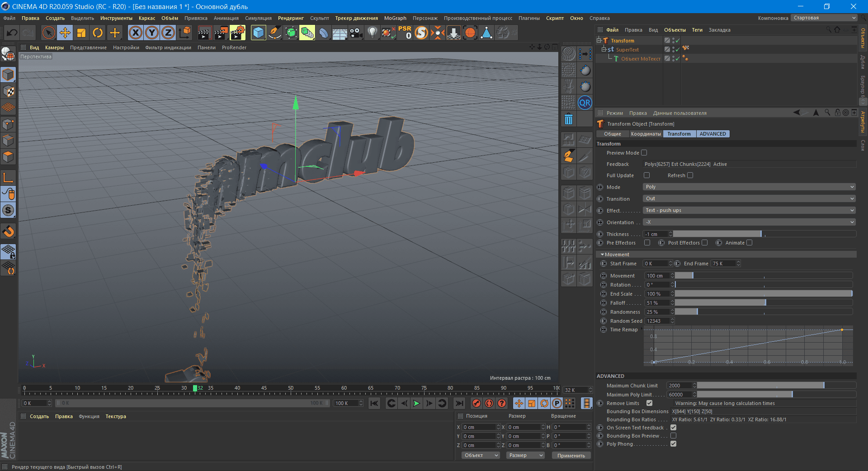This screenshot has width=868, height=471.
Task: Collapse the Transform object tree node
Action: [599, 40]
